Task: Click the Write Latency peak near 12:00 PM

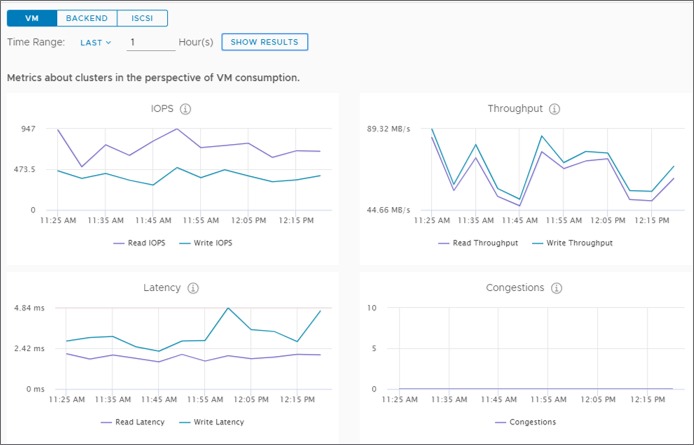Action: coord(229,308)
